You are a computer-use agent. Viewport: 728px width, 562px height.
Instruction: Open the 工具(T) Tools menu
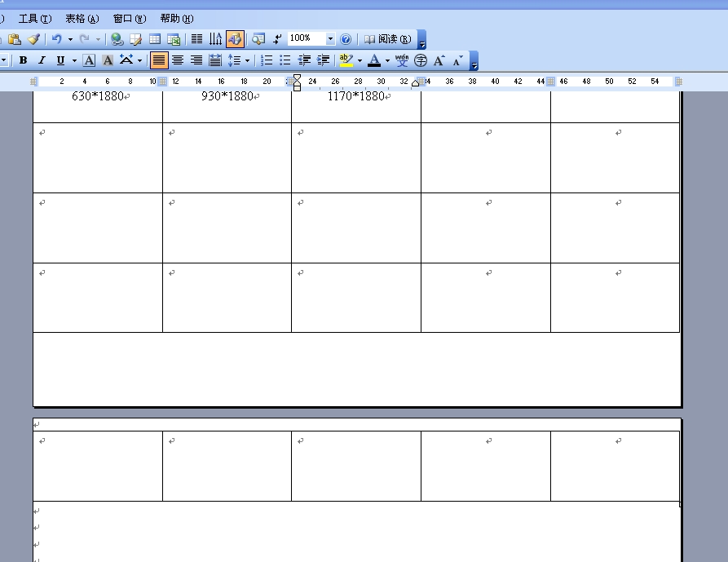coord(35,19)
